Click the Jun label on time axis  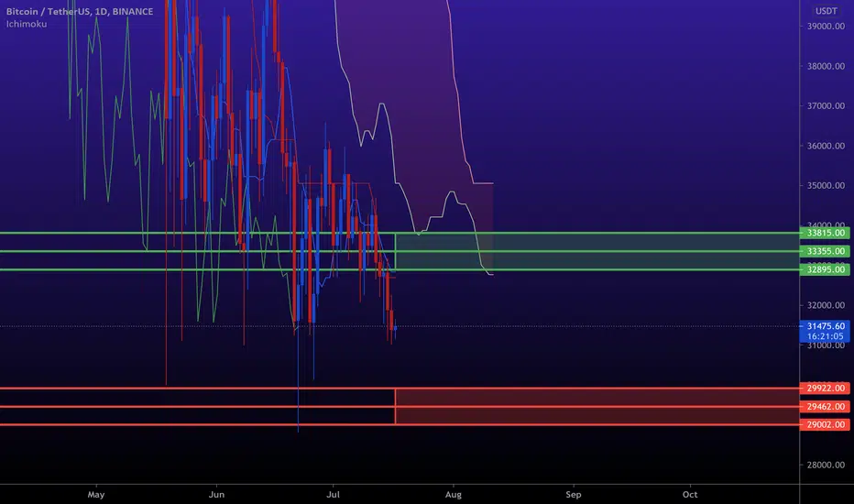coord(216,495)
